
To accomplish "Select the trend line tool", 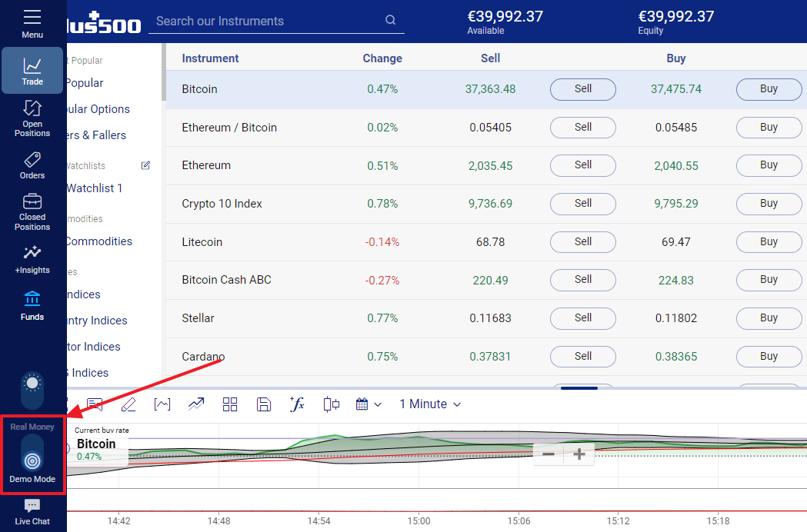I will point(196,404).
